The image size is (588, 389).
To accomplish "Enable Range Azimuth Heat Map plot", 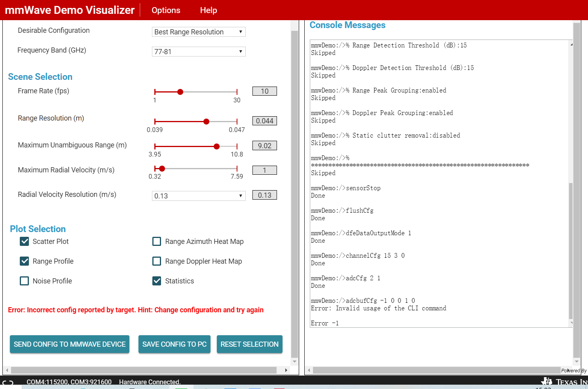I will click(x=157, y=242).
